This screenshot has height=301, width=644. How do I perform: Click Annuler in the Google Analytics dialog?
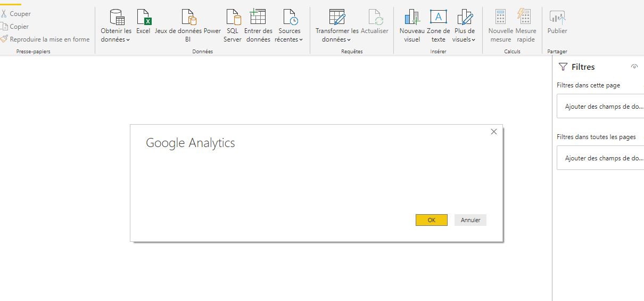tap(470, 220)
